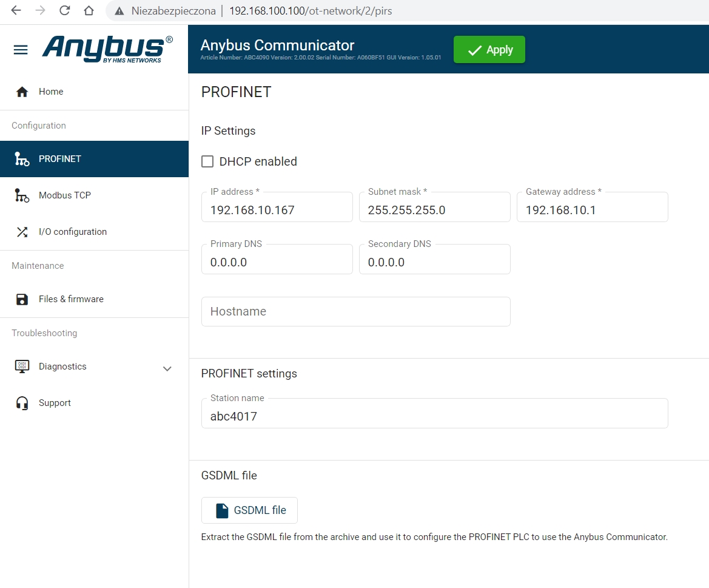The height and width of the screenshot is (588, 709).
Task: Click the Niezabezpieczona security label
Action: [173, 11]
